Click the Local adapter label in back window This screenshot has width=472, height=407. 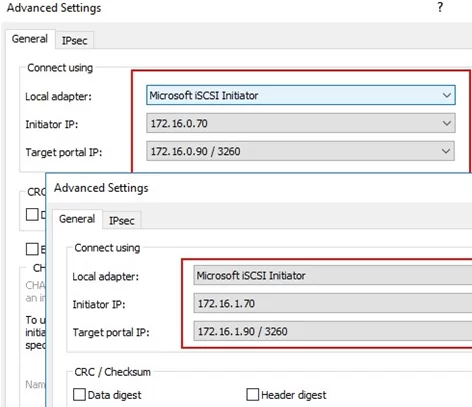[x=58, y=97]
